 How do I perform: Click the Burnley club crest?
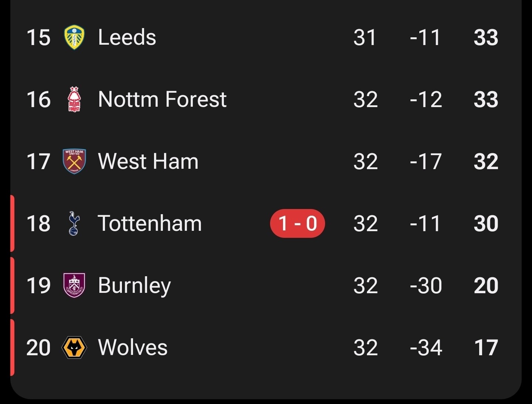74,285
